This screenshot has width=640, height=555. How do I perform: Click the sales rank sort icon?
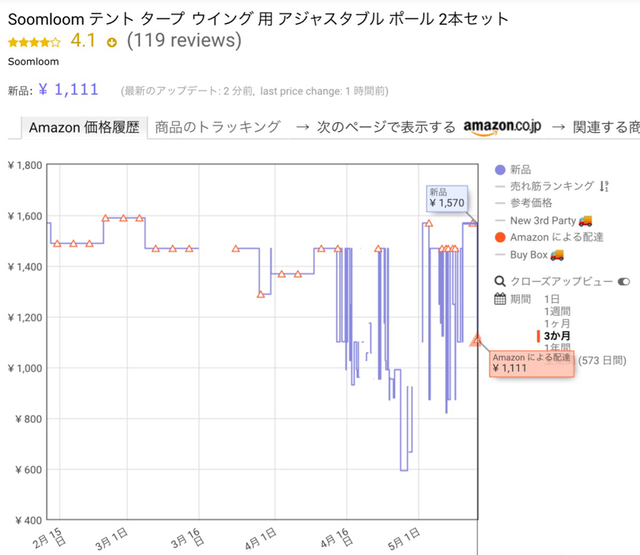604,186
